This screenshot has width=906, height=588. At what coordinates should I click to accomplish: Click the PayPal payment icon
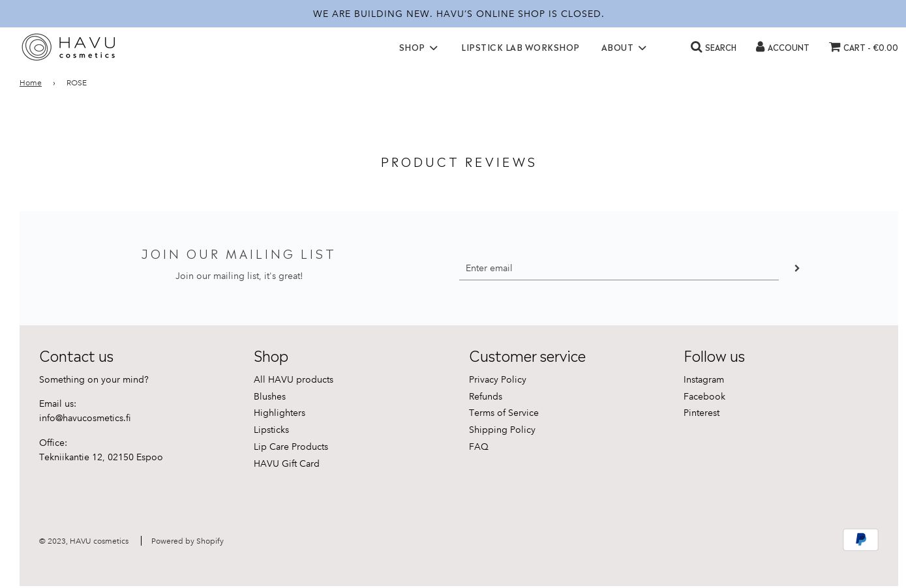[860, 540]
